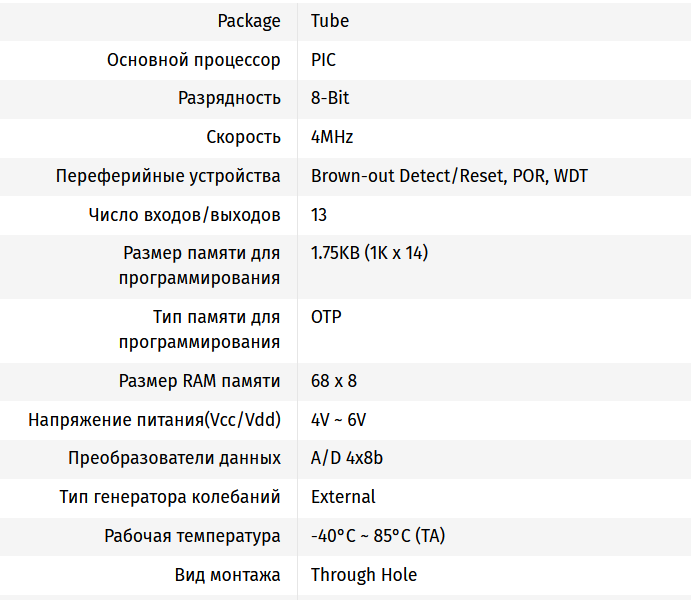Click the "Основной процессор" label
Viewport: 691px width, 600px height.
194,60
